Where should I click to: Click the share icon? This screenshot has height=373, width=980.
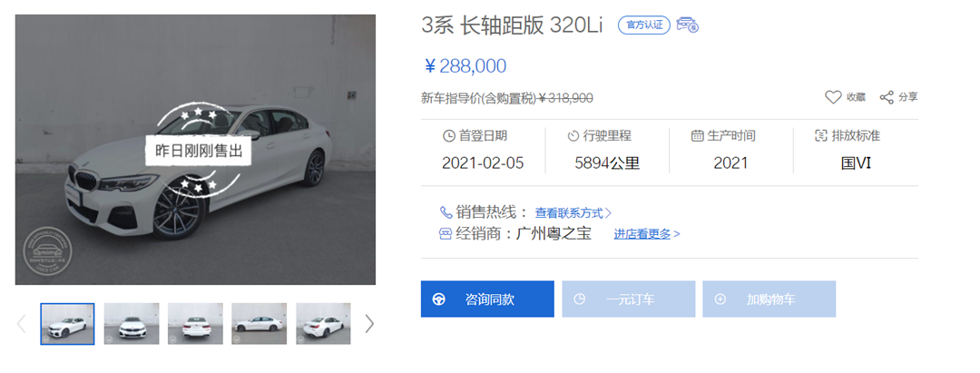tap(887, 97)
